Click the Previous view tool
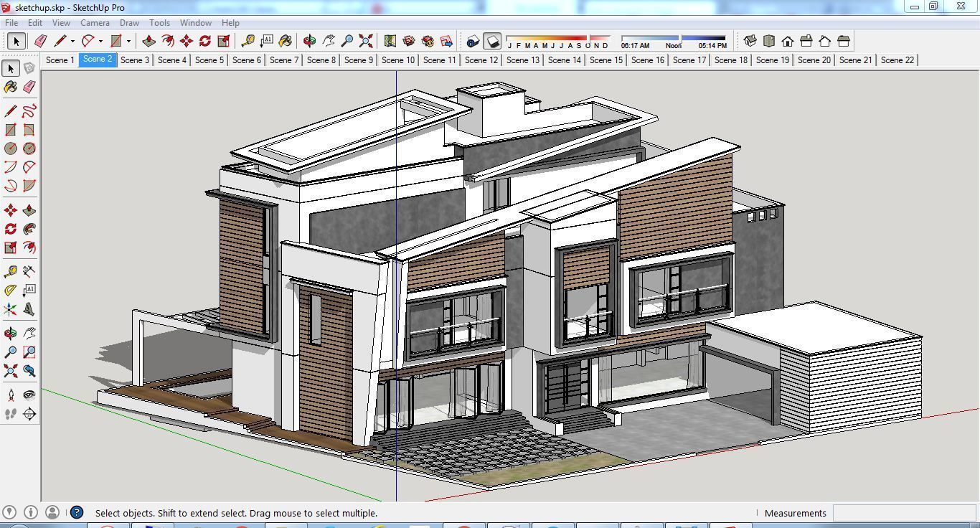 (29, 371)
